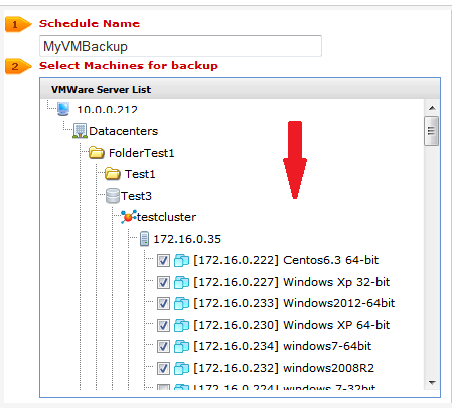Uncheck the Windows Xp 32-bit checkbox
Image resolution: width=452 pixels, height=408 pixels.
pos(163,282)
